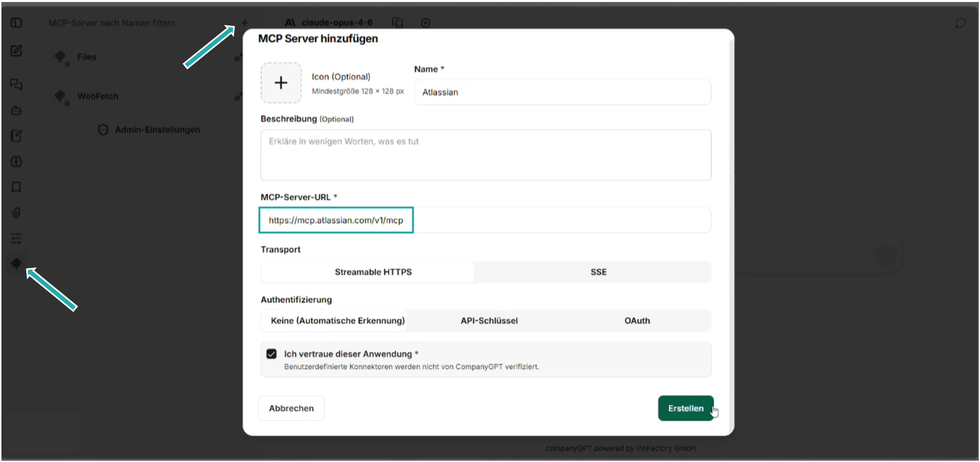980x462 pixels.
Task: Click the copy icon beside claude-opus-4-6
Action: (397, 23)
